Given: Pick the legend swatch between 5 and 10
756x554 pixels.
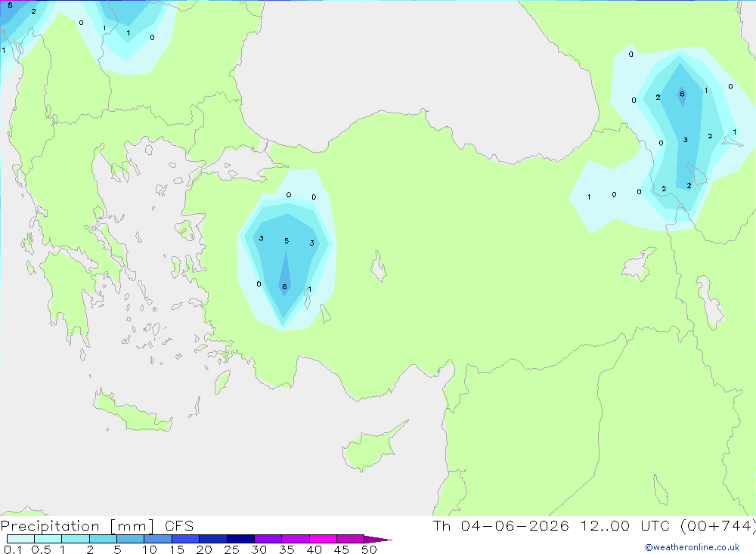Looking at the screenshot, I should [131, 539].
